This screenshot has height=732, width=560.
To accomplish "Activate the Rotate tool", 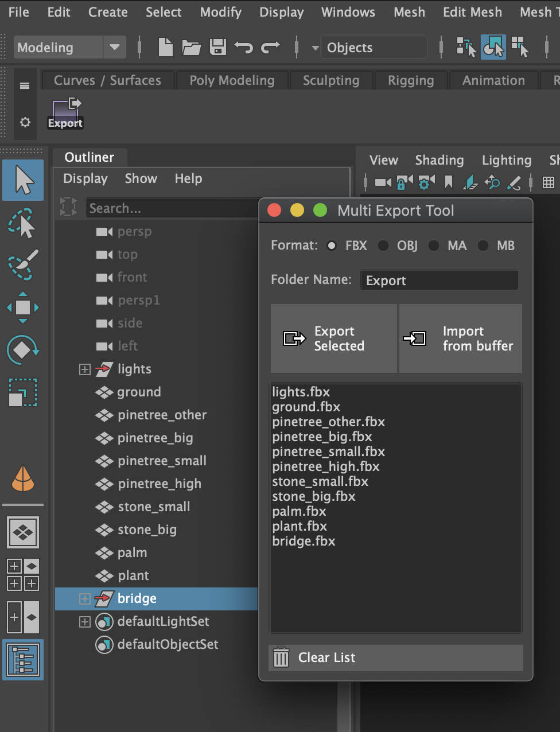I will tap(23, 350).
